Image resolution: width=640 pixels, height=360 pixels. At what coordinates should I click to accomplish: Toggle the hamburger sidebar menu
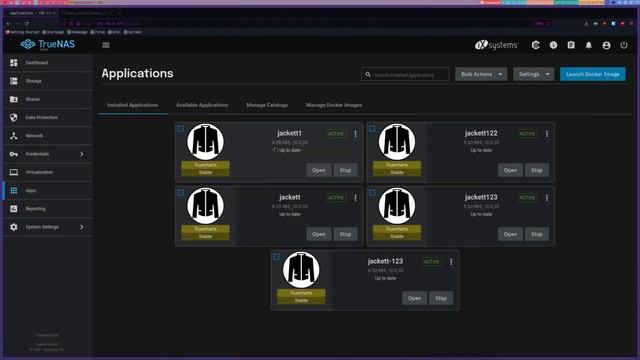pos(106,45)
